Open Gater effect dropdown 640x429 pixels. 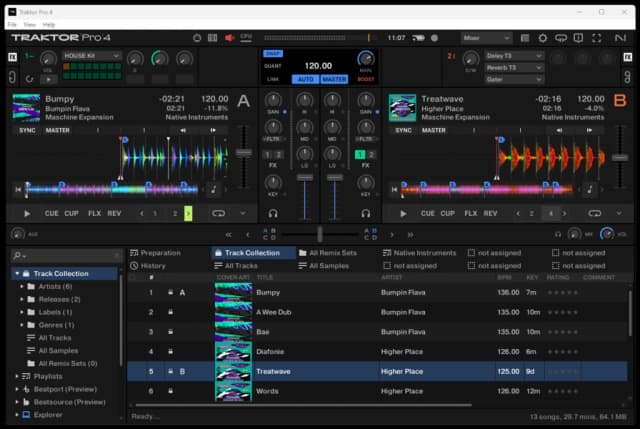514,80
